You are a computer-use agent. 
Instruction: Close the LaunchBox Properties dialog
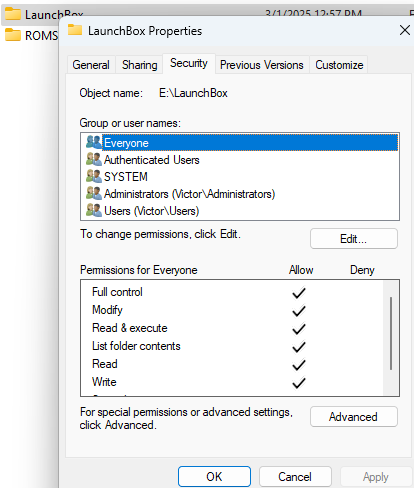coord(405,30)
